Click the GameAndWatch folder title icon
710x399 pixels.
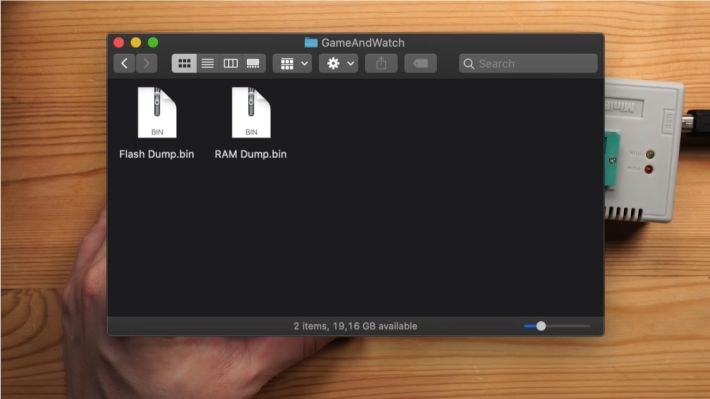[311, 43]
